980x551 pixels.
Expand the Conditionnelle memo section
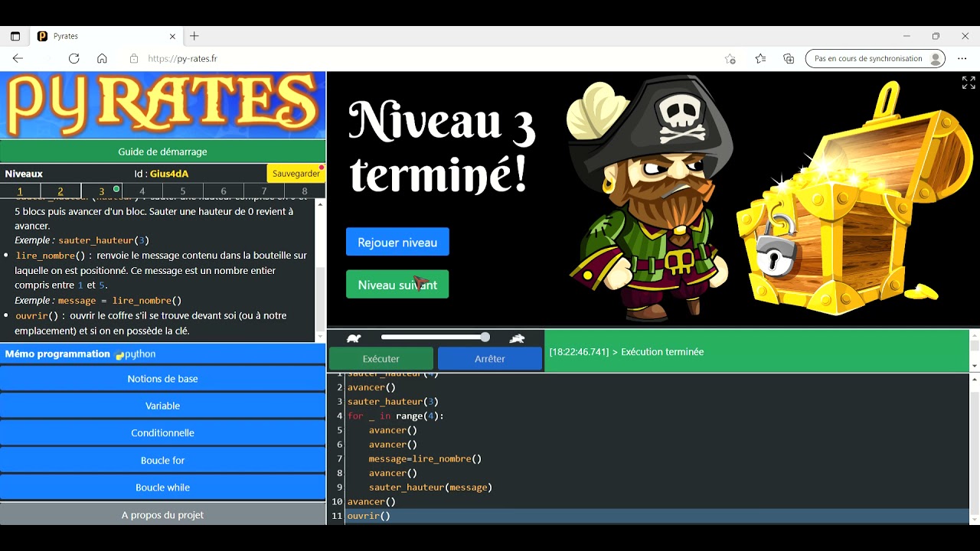162,433
